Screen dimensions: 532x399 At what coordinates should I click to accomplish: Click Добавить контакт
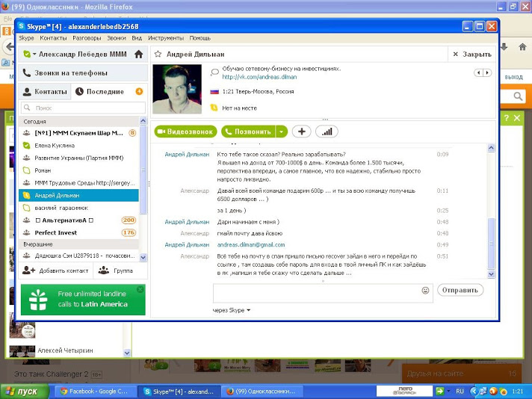tap(55, 270)
